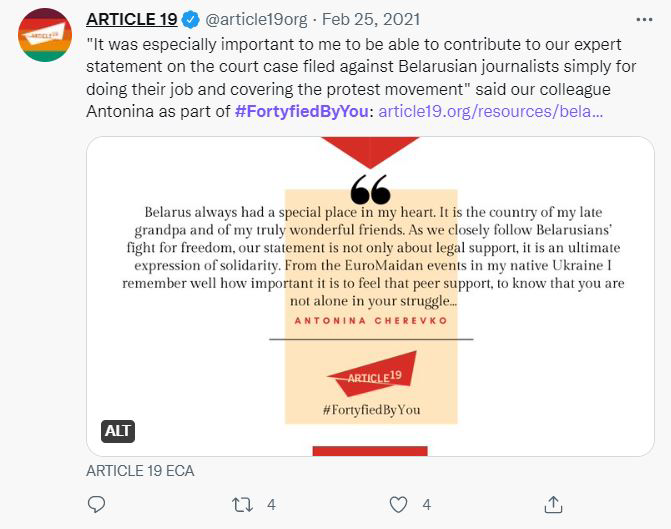Click the ARTICLE 19 display name
671x529 pixels.
[131, 19]
